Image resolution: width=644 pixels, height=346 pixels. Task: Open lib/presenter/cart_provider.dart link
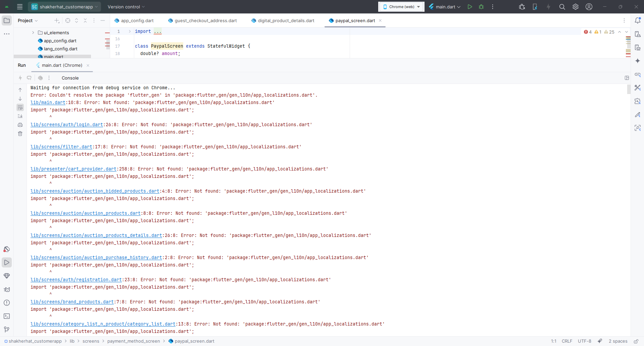pos(73,169)
